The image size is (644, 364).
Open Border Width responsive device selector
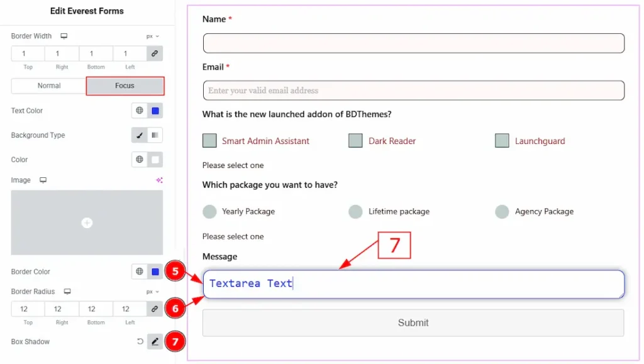(x=64, y=36)
